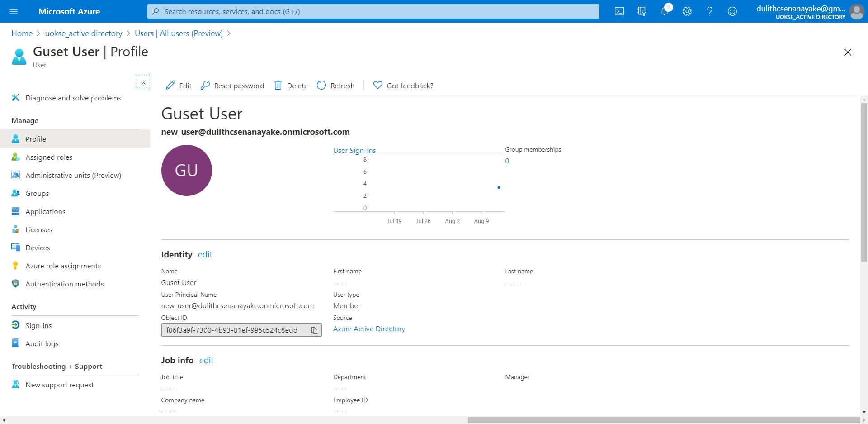Image resolution: width=868 pixels, height=424 pixels.
Task: Open Azure Active Directory source link
Action: point(369,329)
